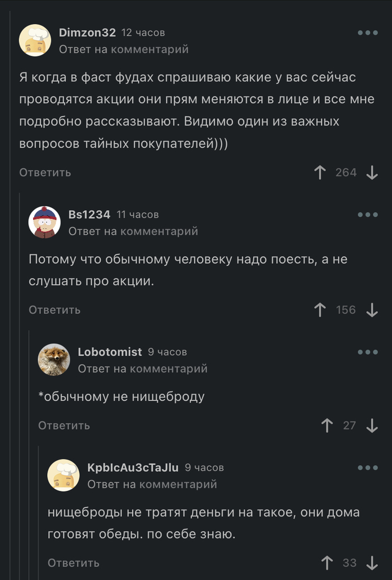
Task: Open options menu for KpbIcAu3cTaJlu's comment
Action: pyautogui.click(x=368, y=467)
